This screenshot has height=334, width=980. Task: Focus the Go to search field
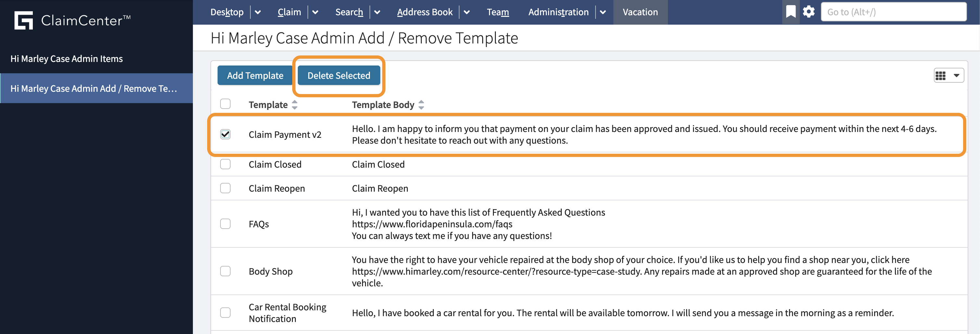pyautogui.click(x=893, y=12)
